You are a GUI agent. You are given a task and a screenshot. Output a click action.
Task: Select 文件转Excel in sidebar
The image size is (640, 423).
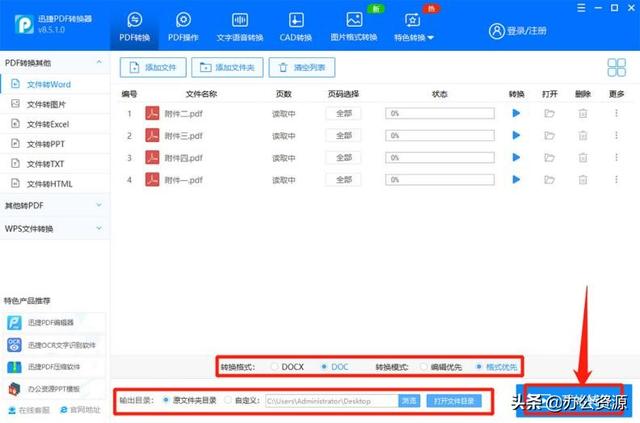[x=55, y=124]
